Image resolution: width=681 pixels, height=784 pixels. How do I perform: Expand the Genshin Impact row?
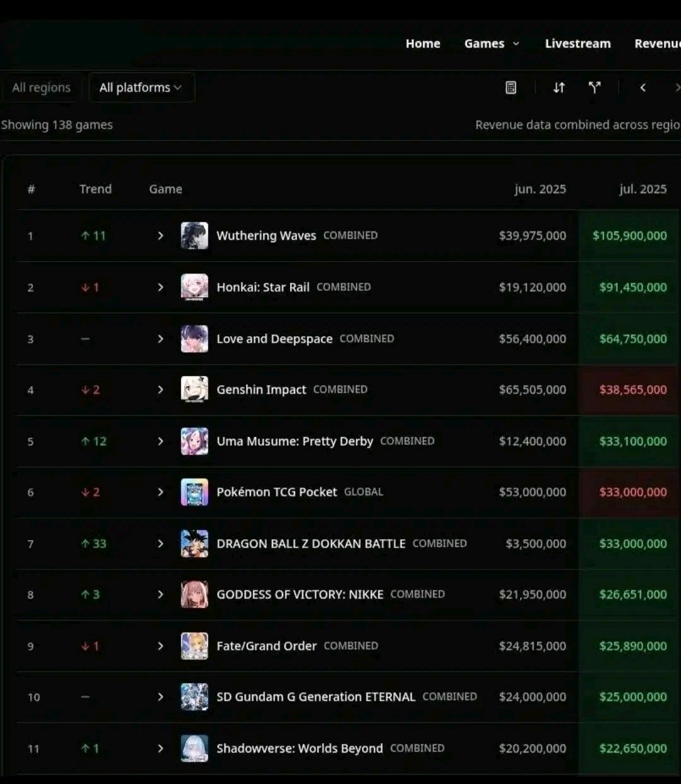(160, 390)
